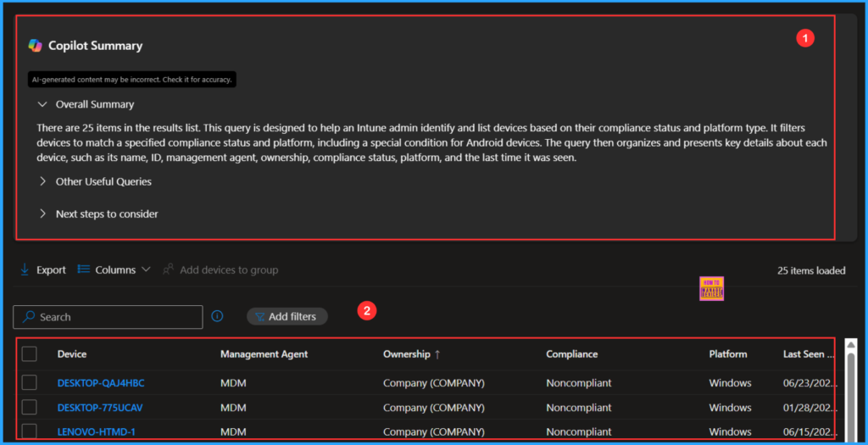
Task: Click the info icon beside Search
Action: (218, 316)
